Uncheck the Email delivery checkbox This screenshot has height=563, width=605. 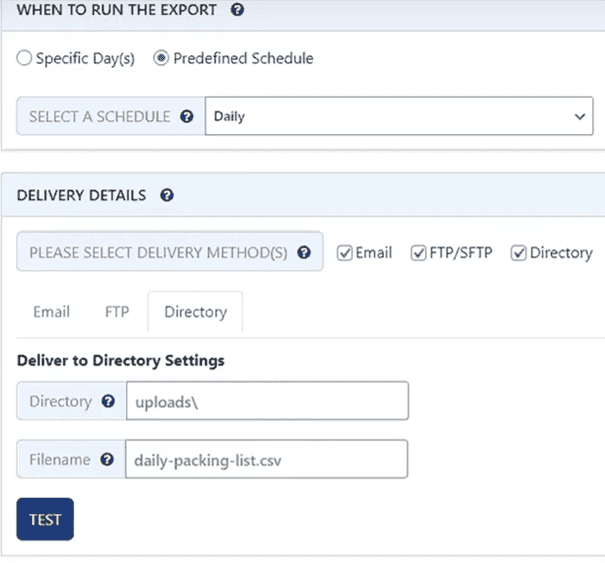coord(344,253)
